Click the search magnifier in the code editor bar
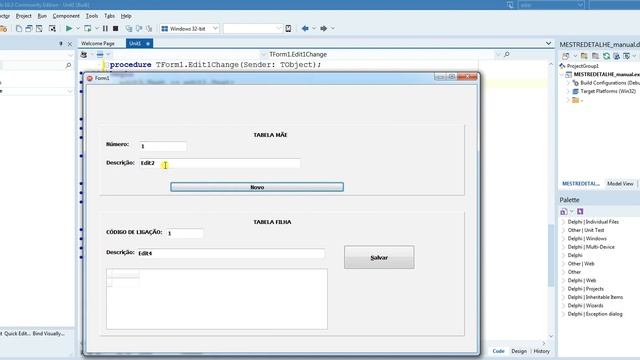The height and width of the screenshot is (360, 640). [x=507, y=54]
